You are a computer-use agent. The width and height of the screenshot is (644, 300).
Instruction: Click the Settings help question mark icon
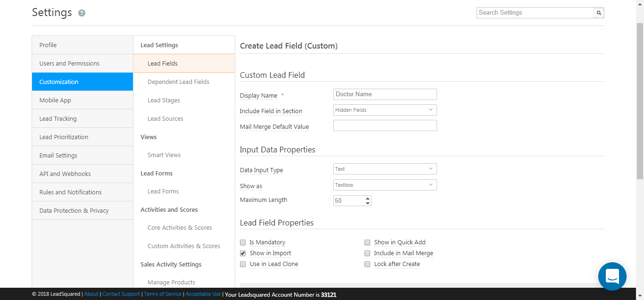(x=82, y=13)
